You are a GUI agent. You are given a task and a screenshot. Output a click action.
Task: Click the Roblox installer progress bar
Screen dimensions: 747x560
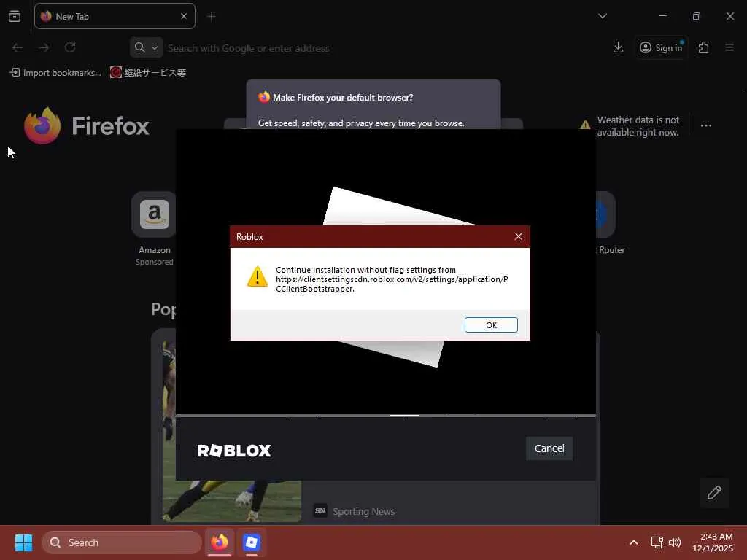click(x=386, y=416)
